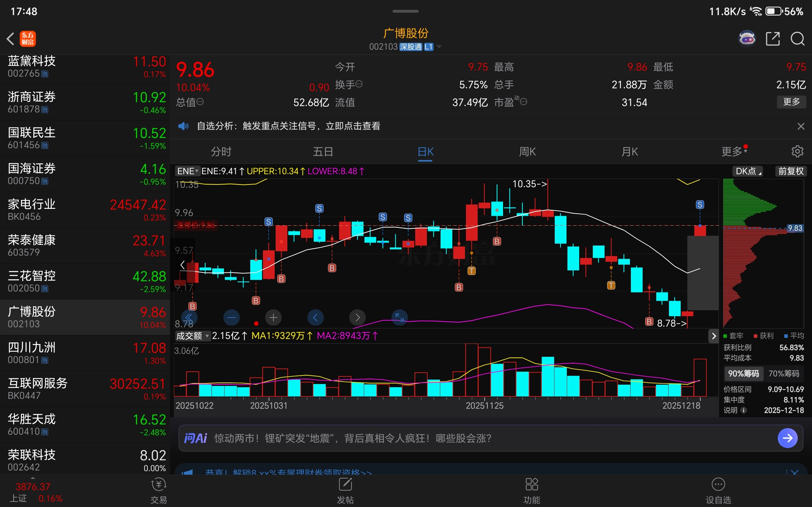812x507 pixels.
Task: Zoom out chart with minus button
Action: point(232,317)
